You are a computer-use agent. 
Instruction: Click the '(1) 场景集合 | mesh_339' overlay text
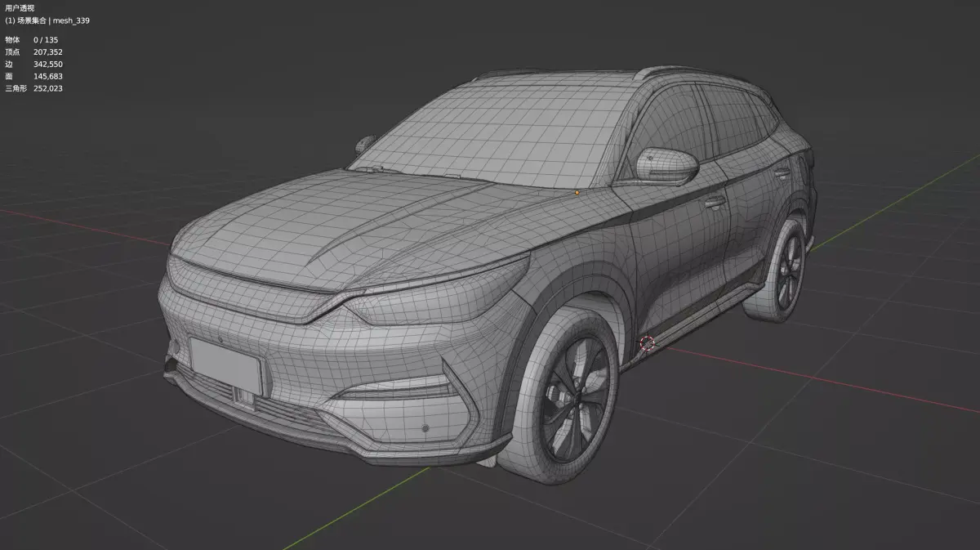47,20
